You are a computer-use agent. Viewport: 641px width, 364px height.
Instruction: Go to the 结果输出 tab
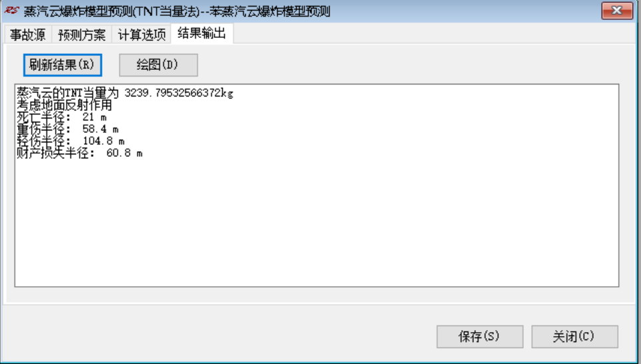click(x=202, y=33)
